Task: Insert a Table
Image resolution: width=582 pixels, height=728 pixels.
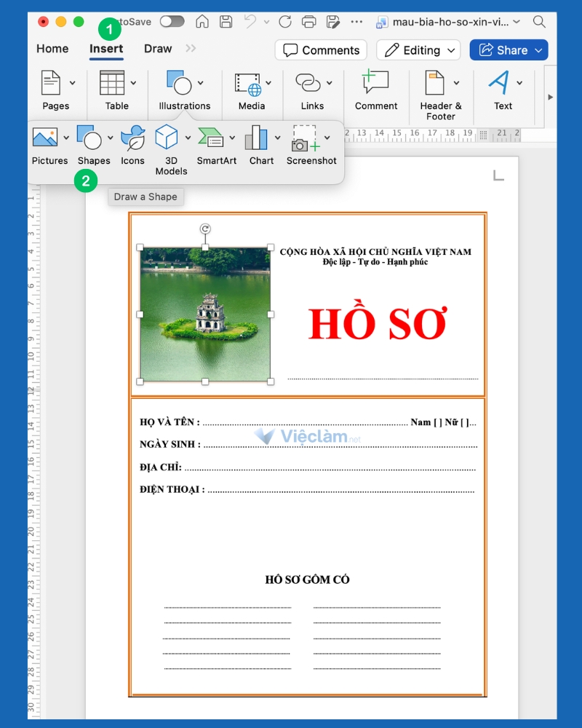Action: 116,87
